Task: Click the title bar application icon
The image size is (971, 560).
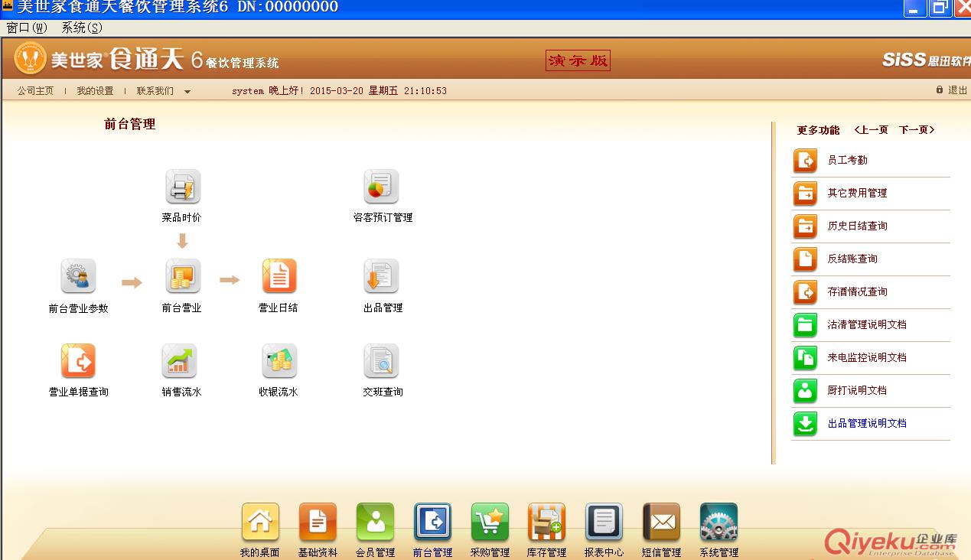Action: tap(7, 6)
